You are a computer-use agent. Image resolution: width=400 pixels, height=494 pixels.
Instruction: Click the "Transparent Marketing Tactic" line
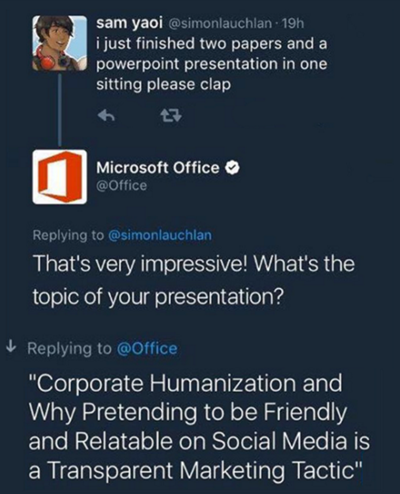point(195,470)
